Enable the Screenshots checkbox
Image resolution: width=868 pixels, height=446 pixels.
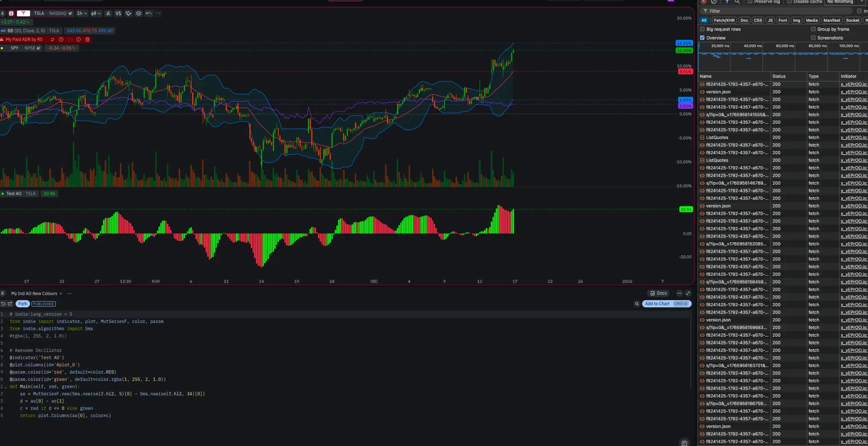click(x=814, y=38)
